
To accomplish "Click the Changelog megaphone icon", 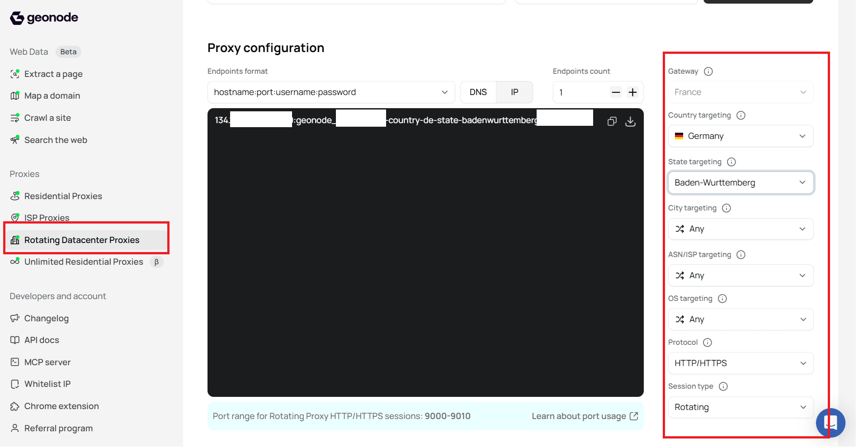I will pos(15,318).
